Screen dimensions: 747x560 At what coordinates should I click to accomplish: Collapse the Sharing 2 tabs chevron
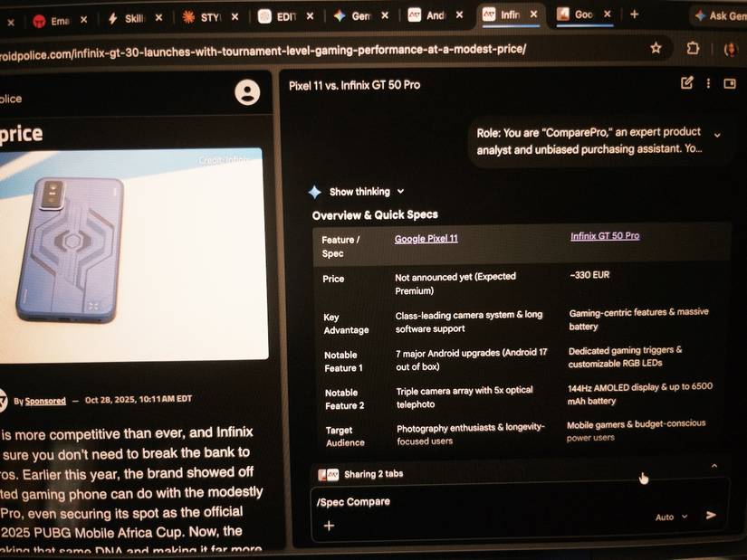[714, 466]
